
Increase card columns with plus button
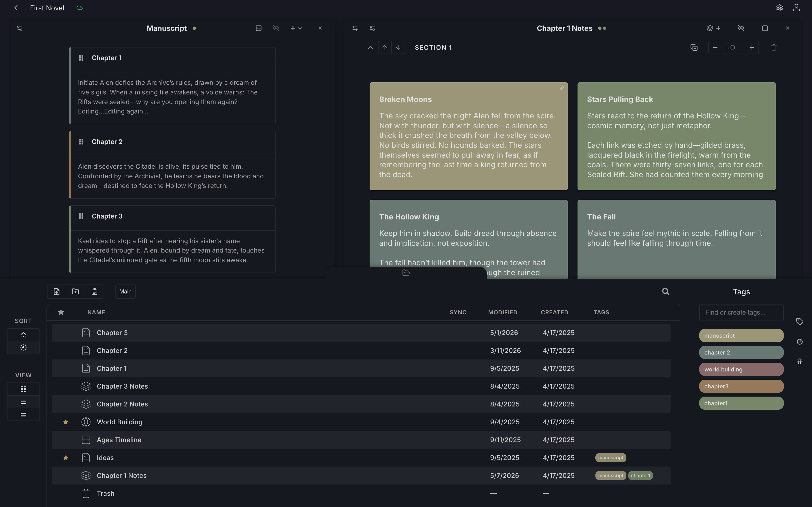coord(752,48)
